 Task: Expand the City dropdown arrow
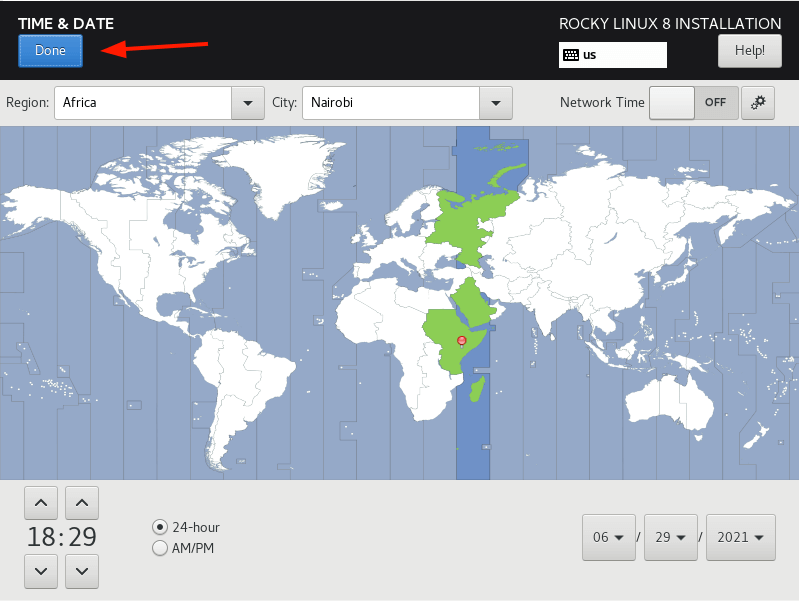[495, 103]
